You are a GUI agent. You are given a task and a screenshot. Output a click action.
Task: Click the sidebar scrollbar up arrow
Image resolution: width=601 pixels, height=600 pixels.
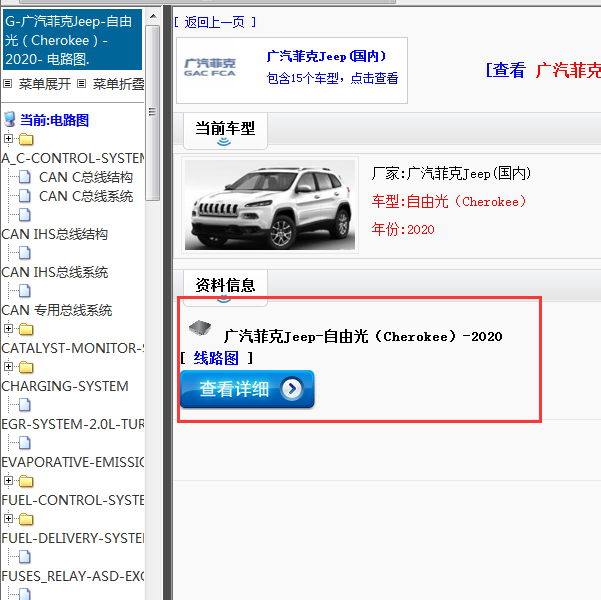pos(153,16)
